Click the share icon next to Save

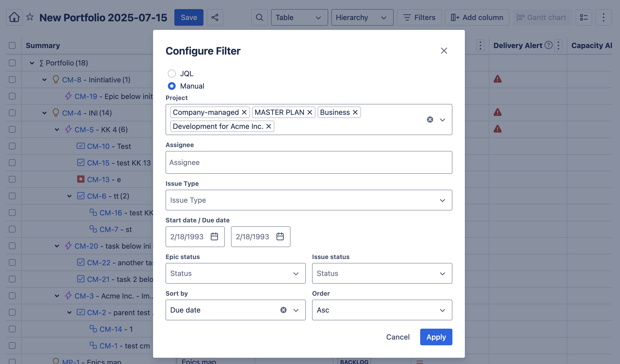(215, 17)
